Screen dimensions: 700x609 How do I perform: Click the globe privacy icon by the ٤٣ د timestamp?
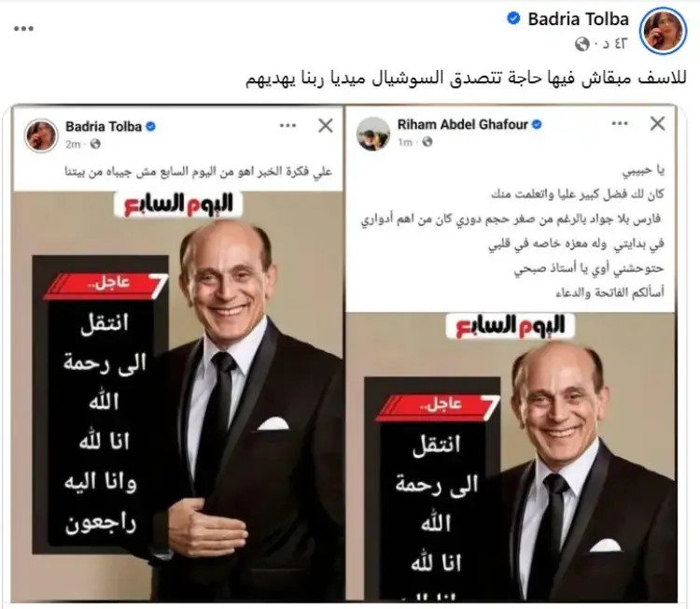pyautogui.click(x=582, y=44)
